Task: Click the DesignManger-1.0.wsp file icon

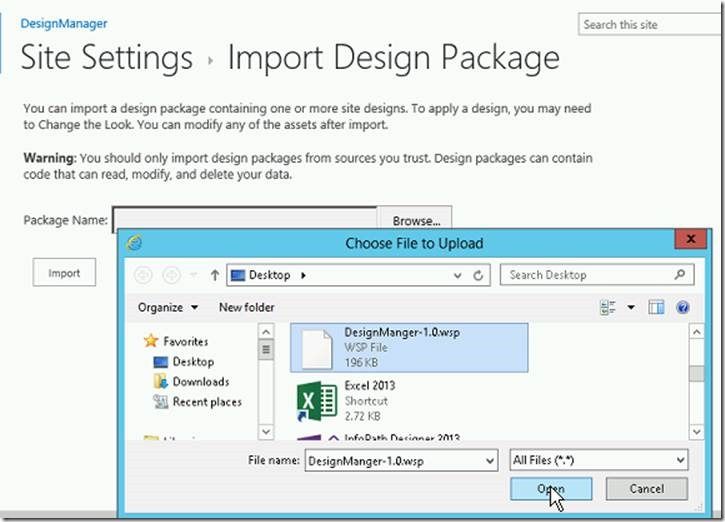Action: [317, 349]
